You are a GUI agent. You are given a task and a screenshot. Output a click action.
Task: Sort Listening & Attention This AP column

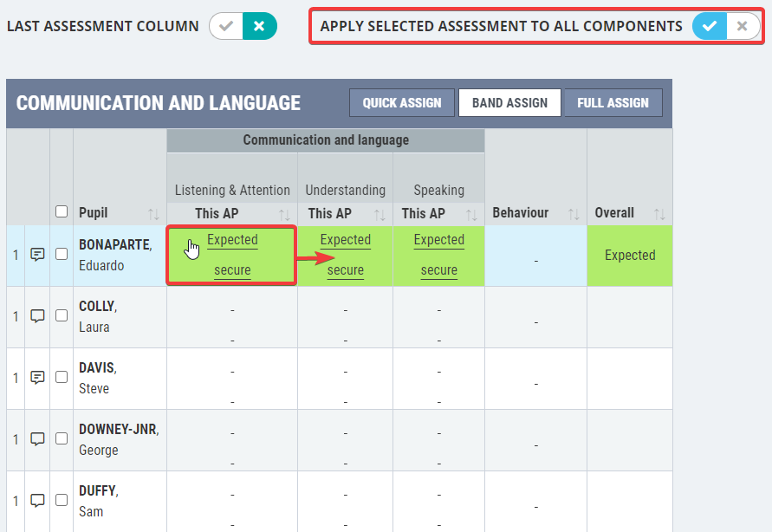point(284,215)
